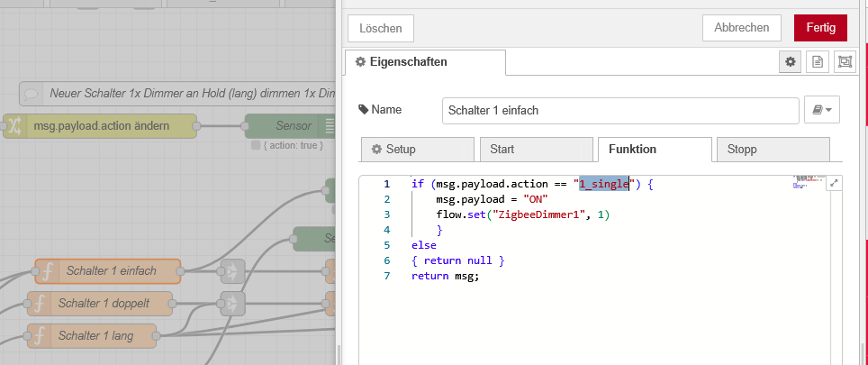Open the library dropdown beside Name field

(821, 110)
